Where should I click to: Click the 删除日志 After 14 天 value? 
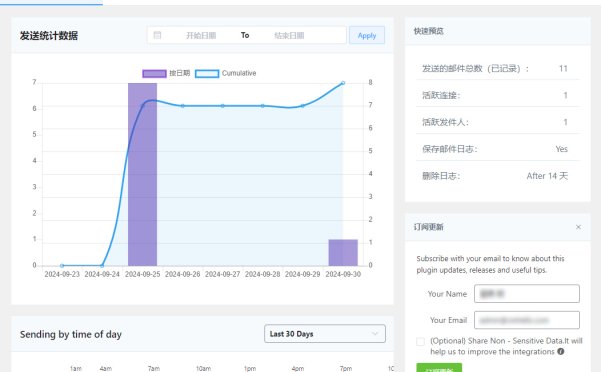[547, 176]
